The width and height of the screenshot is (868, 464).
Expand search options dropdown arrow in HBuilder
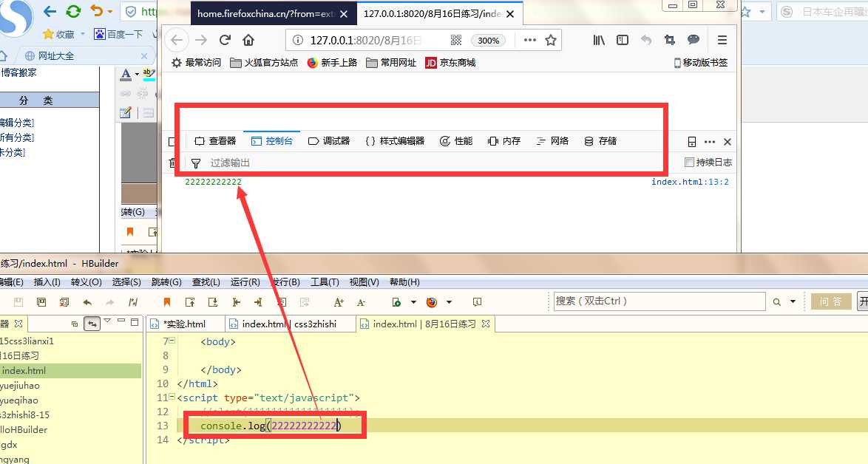point(793,302)
